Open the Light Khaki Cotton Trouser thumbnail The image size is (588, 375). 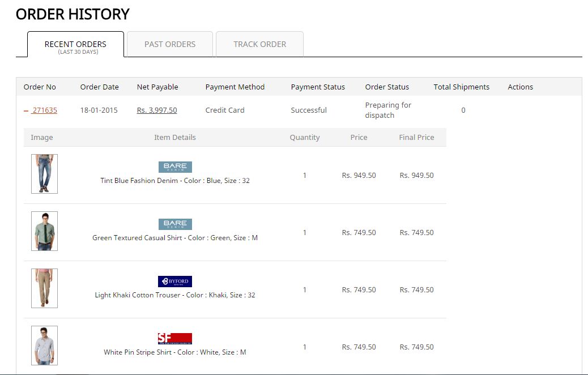coord(44,288)
